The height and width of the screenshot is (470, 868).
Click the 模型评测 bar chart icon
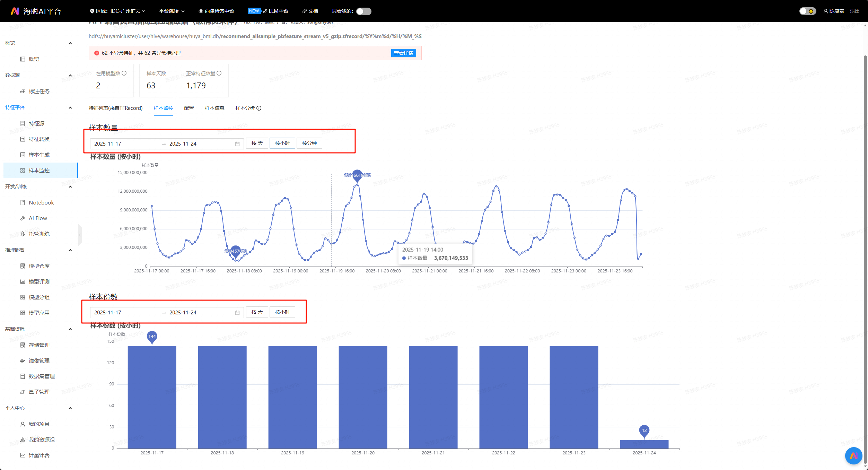[x=23, y=281]
